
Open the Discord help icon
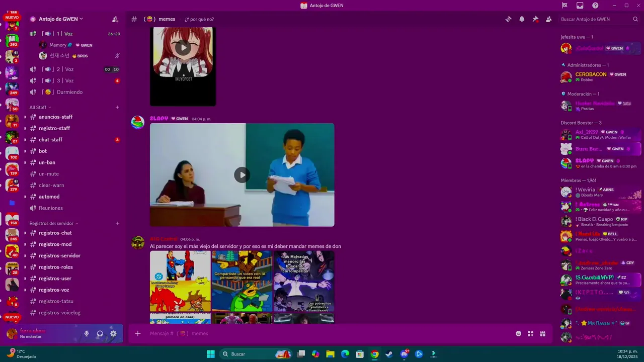595,6
